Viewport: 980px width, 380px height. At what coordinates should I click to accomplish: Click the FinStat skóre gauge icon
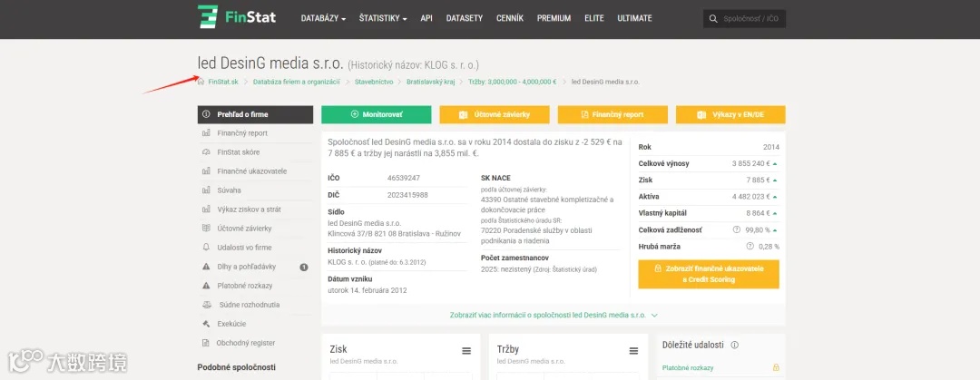coord(206,152)
